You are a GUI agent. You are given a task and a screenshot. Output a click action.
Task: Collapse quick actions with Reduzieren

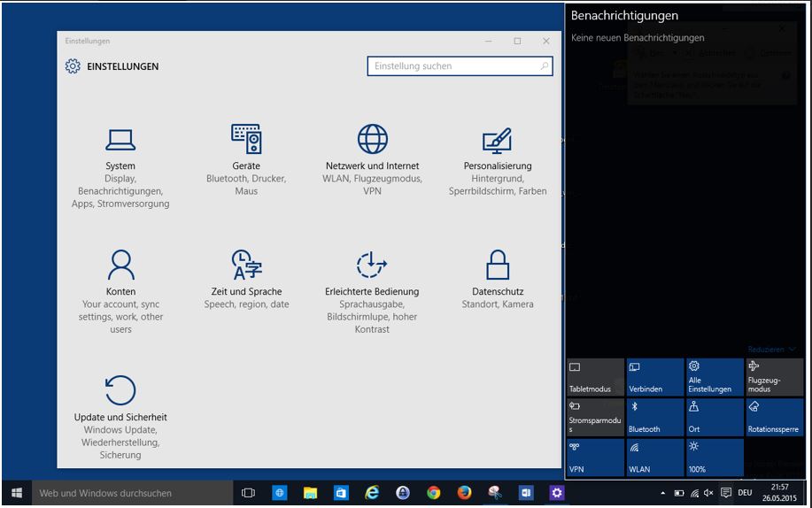772,350
